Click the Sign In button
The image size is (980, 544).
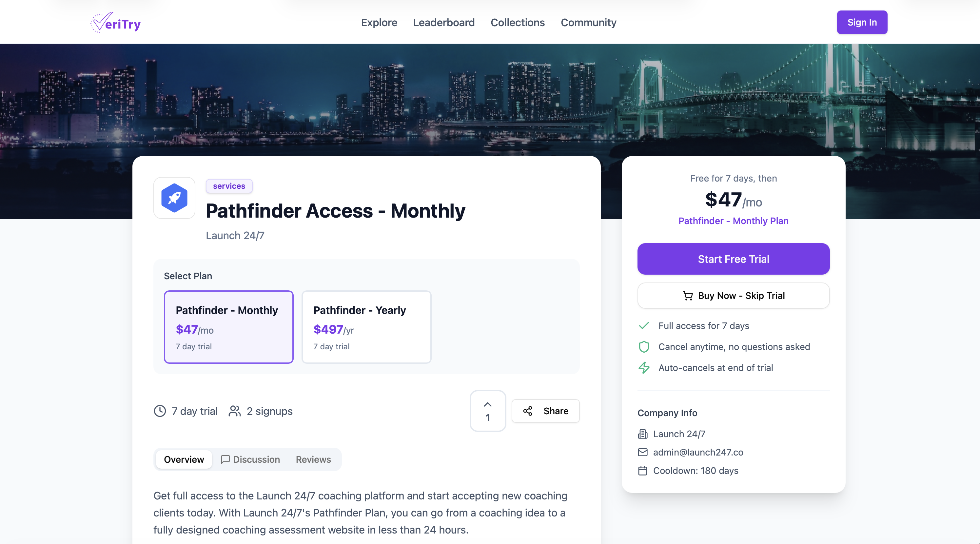862,22
